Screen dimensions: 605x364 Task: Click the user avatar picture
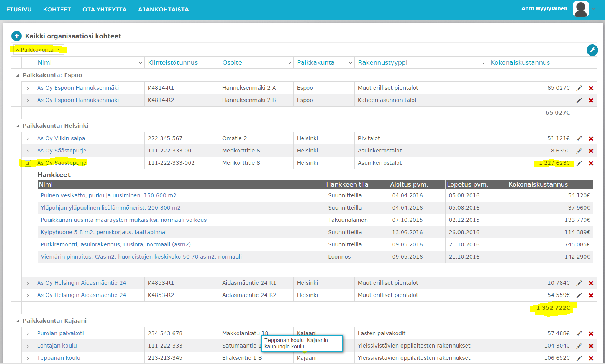(x=581, y=9)
